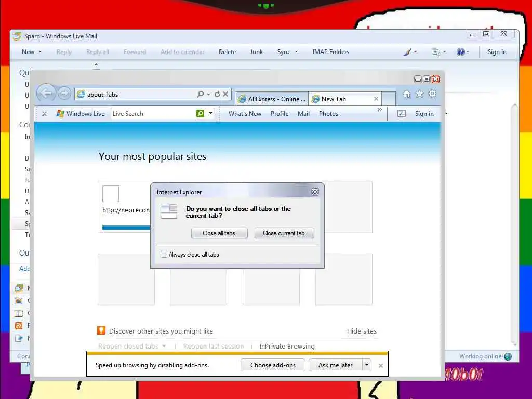Viewport: 532px width, 399px height.
Task: Click the Internet Explorer back arrow
Action: (46, 92)
